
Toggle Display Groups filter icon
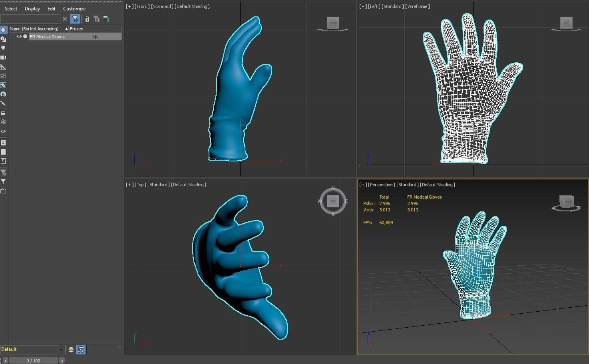(x=3, y=85)
